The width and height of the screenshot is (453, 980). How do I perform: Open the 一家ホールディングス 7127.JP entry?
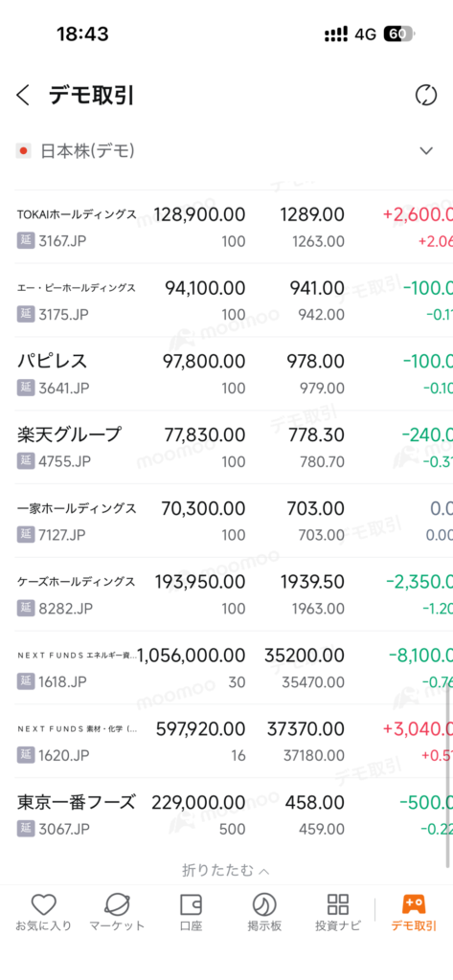226,521
